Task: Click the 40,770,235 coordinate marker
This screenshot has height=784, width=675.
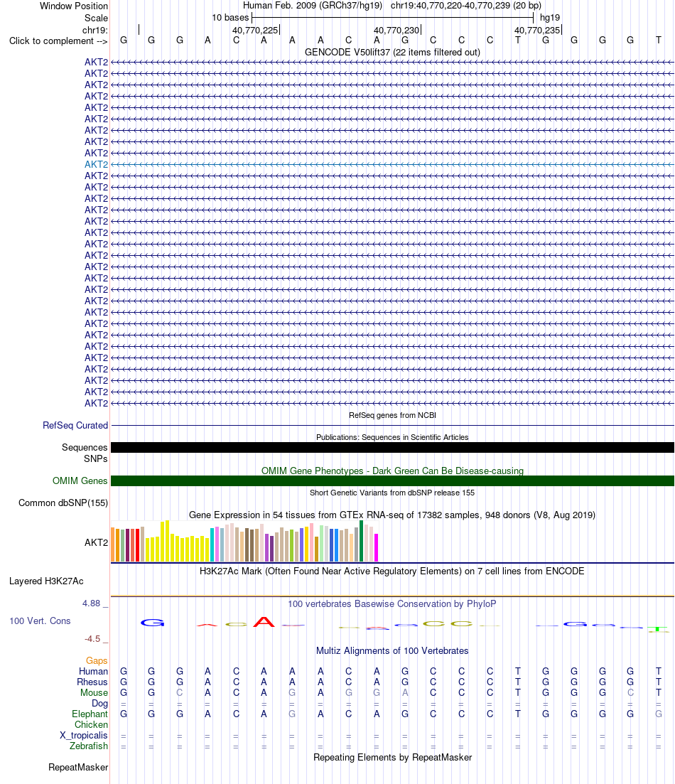Action: pos(537,30)
